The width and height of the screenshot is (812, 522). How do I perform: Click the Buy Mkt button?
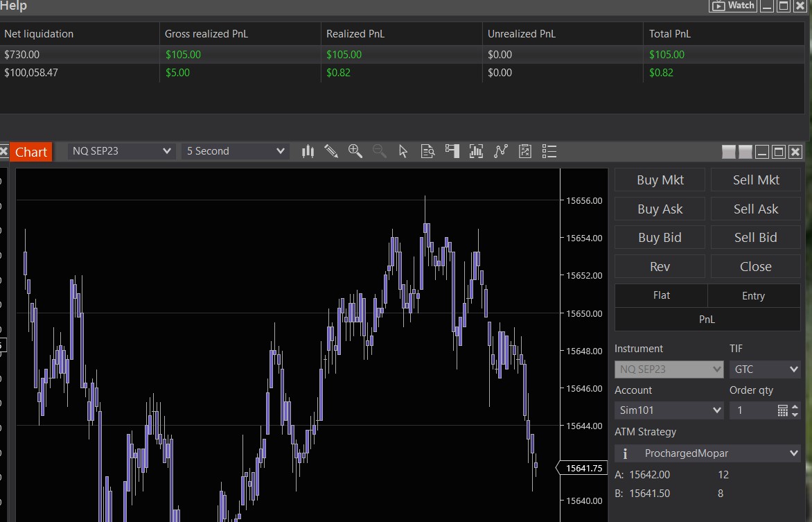tap(660, 180)
